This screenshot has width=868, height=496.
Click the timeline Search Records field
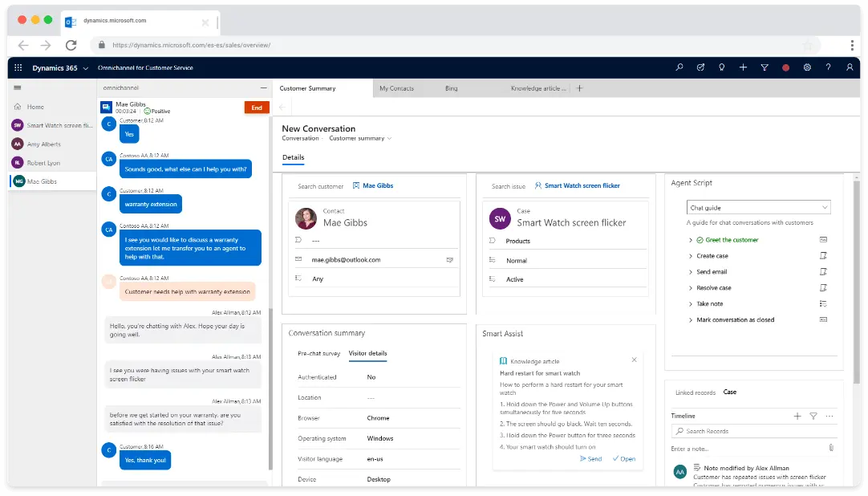pyautogui.click(x=754, y=432)
